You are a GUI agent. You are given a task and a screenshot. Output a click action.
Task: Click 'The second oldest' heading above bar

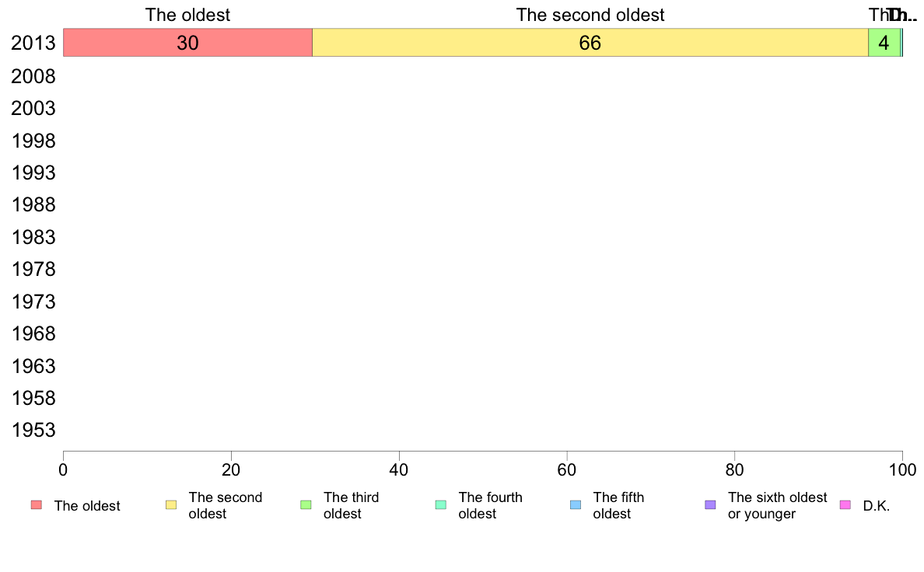590,15
